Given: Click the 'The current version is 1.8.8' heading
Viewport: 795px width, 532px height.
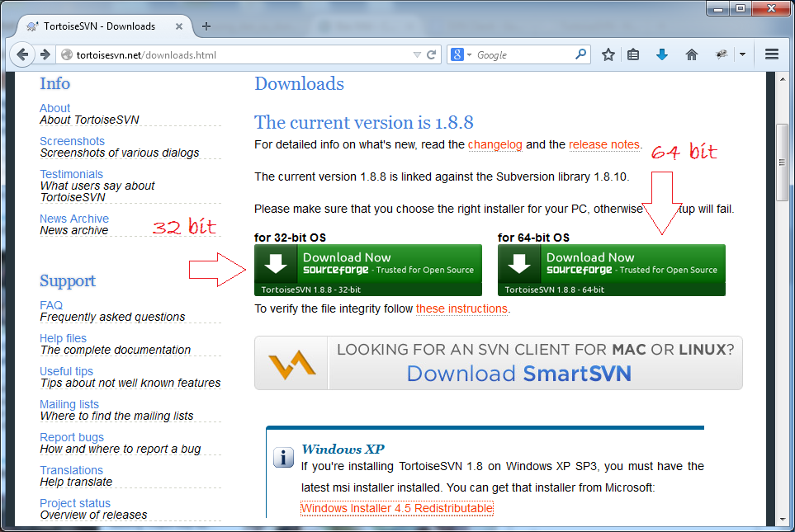Looking at the screenshot, I should [x=363, y=122].
